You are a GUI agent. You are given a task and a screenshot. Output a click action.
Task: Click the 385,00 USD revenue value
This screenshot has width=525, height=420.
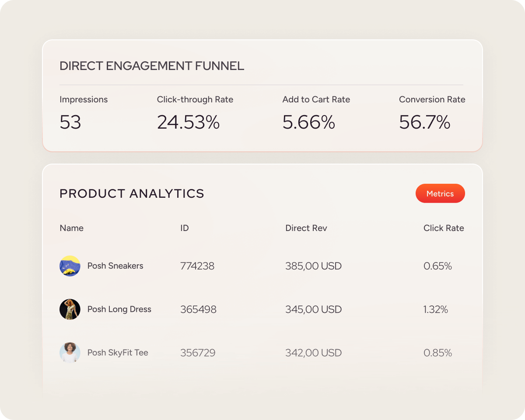point(313,266)
